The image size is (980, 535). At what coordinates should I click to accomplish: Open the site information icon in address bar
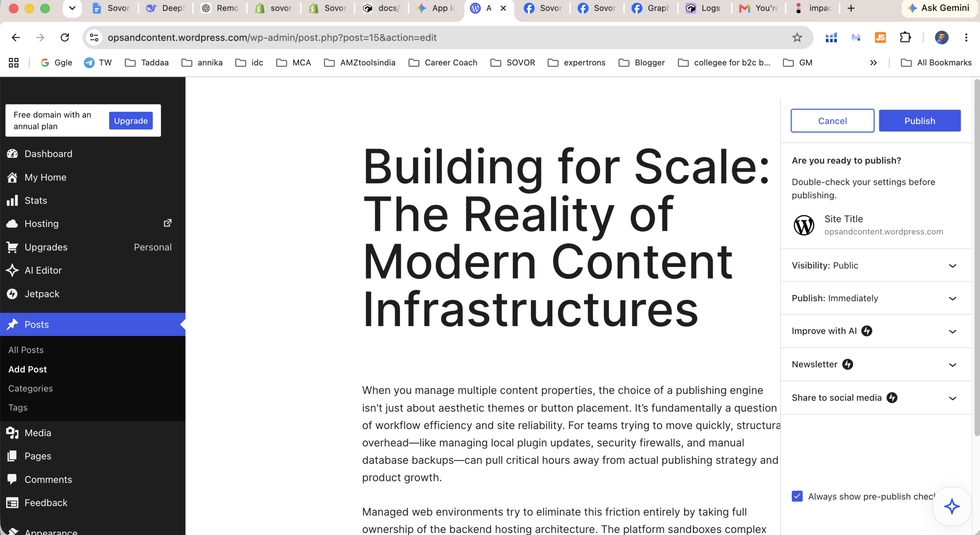pyautogui.click(x=94, y=38)
